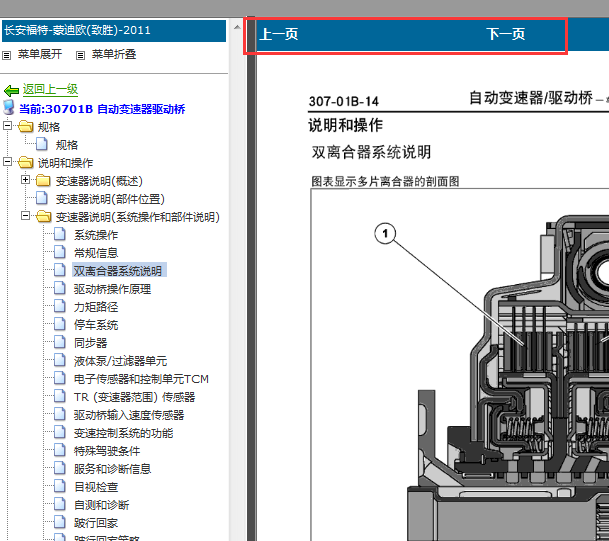Open the 跛行回家 page
The width and height of the screenshot is (609, 541).
click(96, 523)
